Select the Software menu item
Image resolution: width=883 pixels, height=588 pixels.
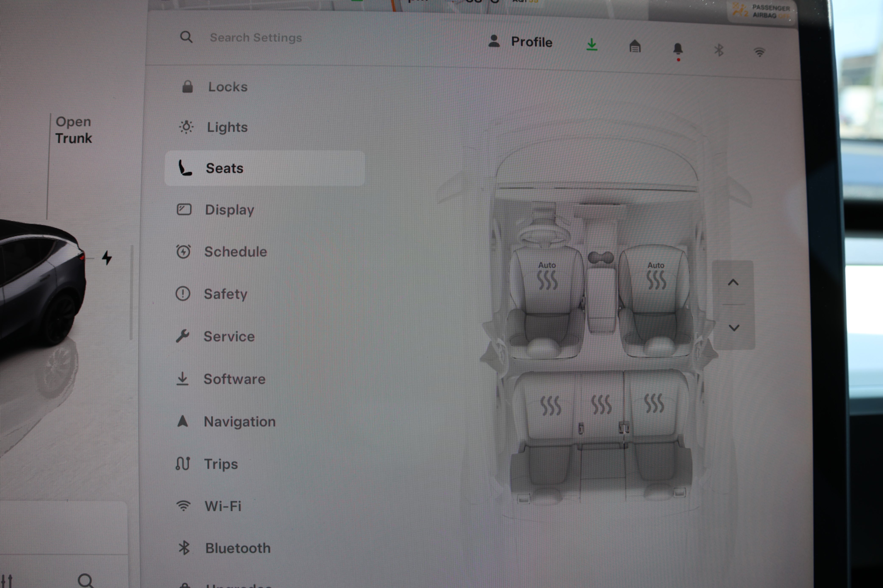[x=234, y=379]
